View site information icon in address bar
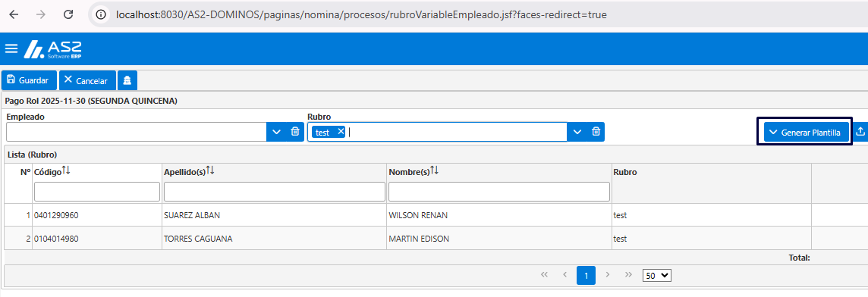This screenshot has height=297, width=868. click(x=102, y=15)
